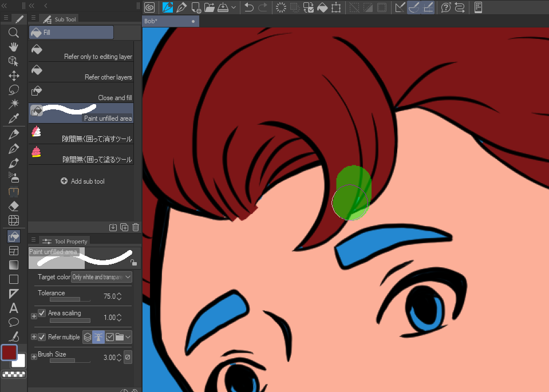Duplicate the sub tool icon
549x392 pixels.
pos(124,227)
